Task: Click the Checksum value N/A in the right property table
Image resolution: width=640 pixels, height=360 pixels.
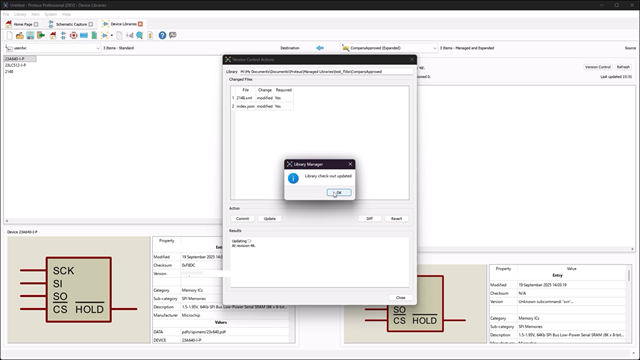Action: tap(522, 293)
